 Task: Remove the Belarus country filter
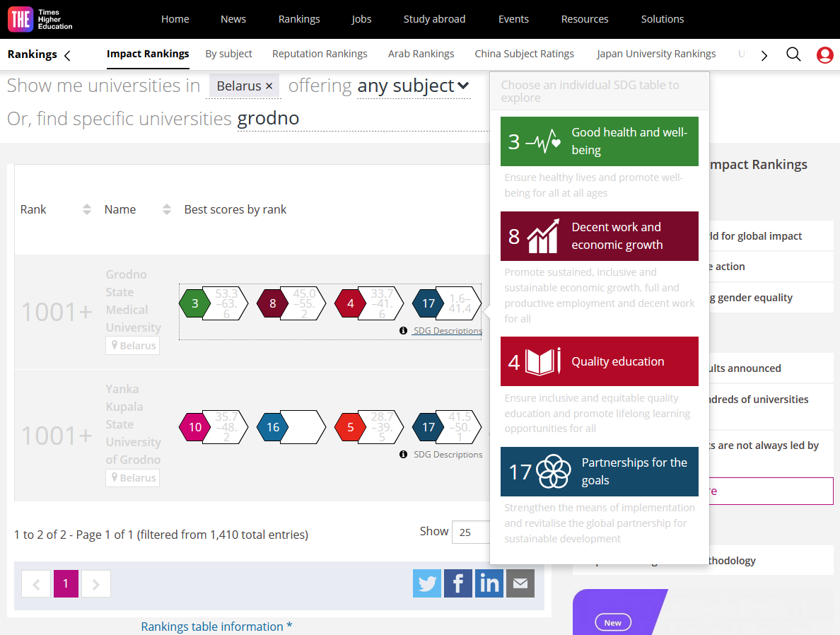pyautogui.click(x=269, y=86)
